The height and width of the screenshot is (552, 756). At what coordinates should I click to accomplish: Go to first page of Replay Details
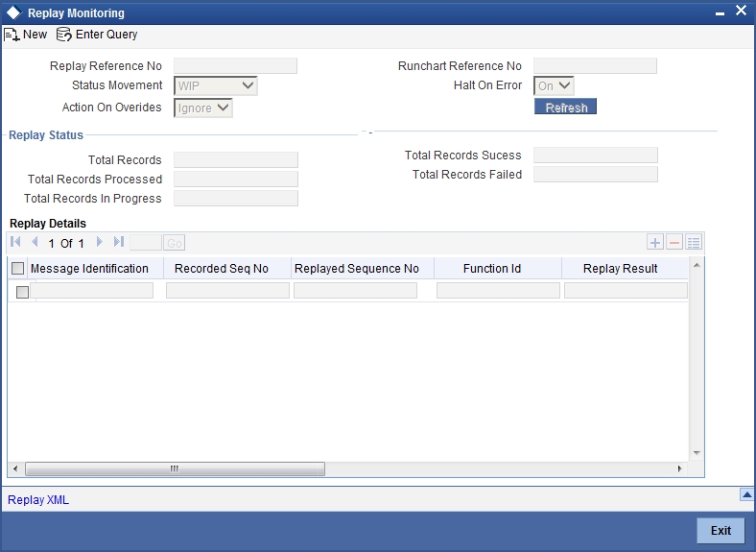15,242
